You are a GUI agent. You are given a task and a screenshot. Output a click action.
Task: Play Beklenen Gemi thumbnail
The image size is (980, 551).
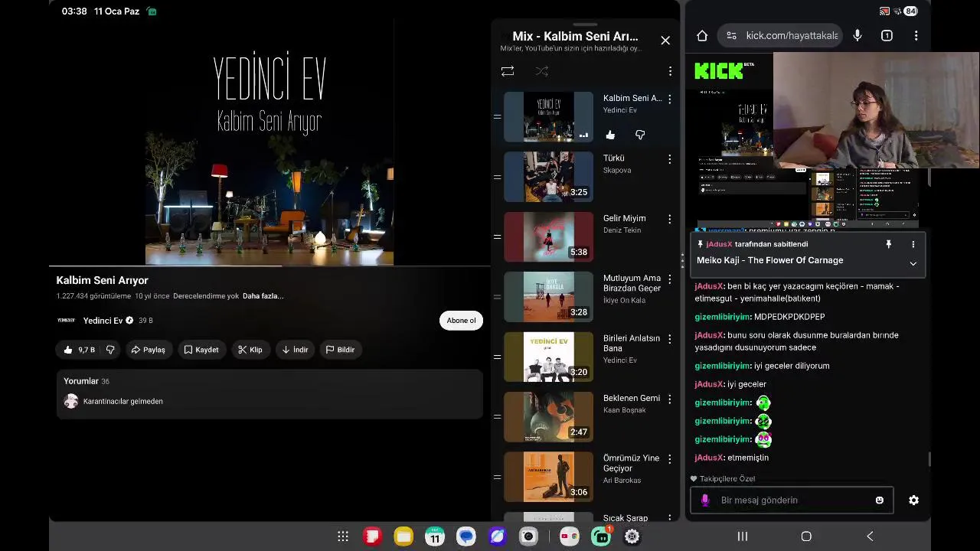(548, 416)
